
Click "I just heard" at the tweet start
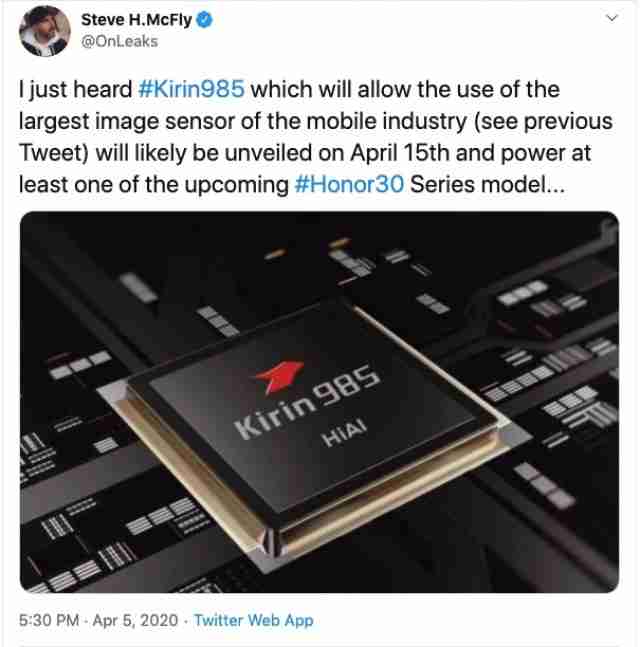(75, 90)
